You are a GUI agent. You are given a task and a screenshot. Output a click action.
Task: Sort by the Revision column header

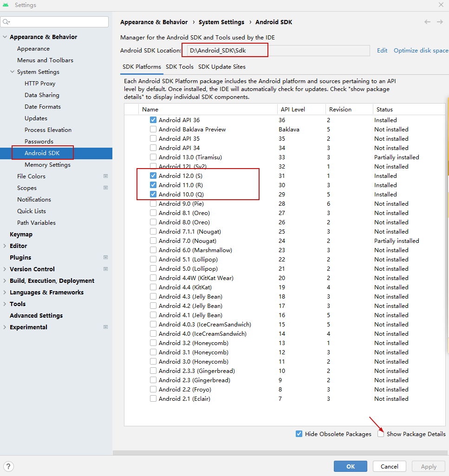349,109
